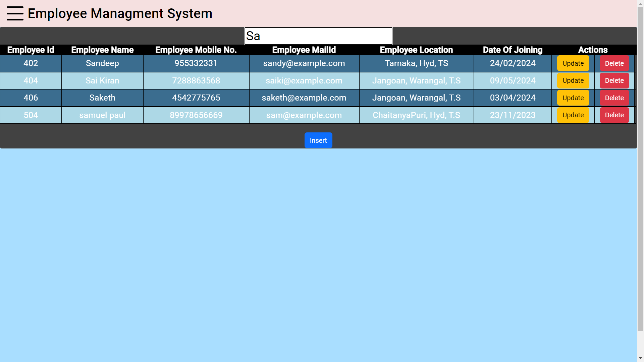Click the 'Employee Mobile No.' column header
The height and width of the screenshot is (362, 644).
point(196,50)
